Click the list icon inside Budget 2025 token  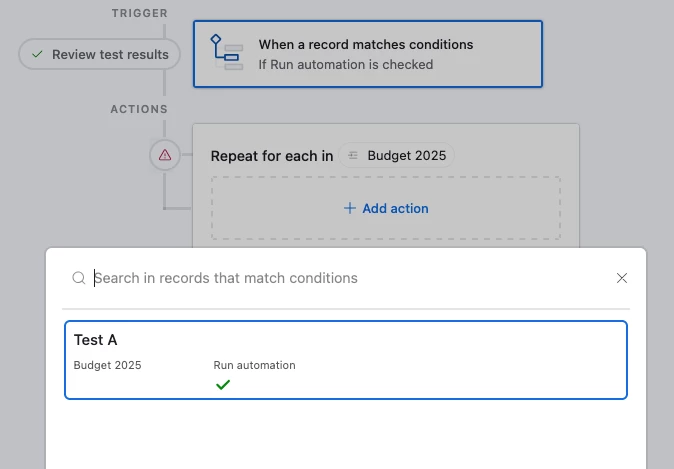(353, 156)
